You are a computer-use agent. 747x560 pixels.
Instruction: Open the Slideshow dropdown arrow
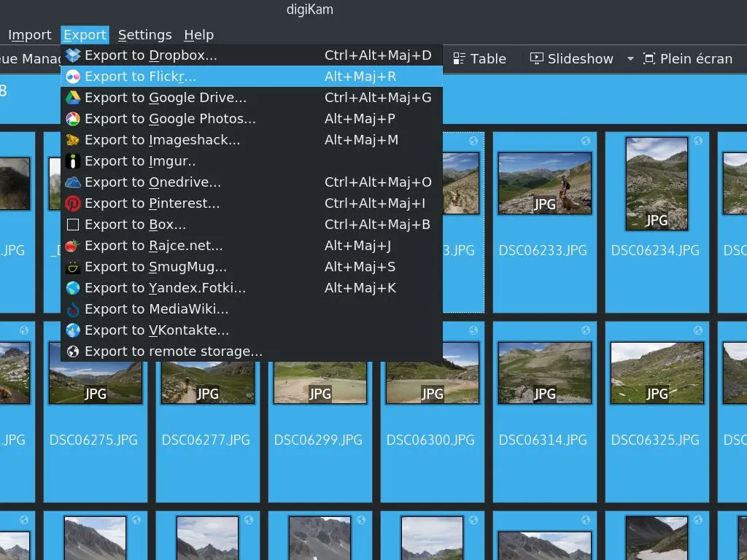[x=630, y=58]
